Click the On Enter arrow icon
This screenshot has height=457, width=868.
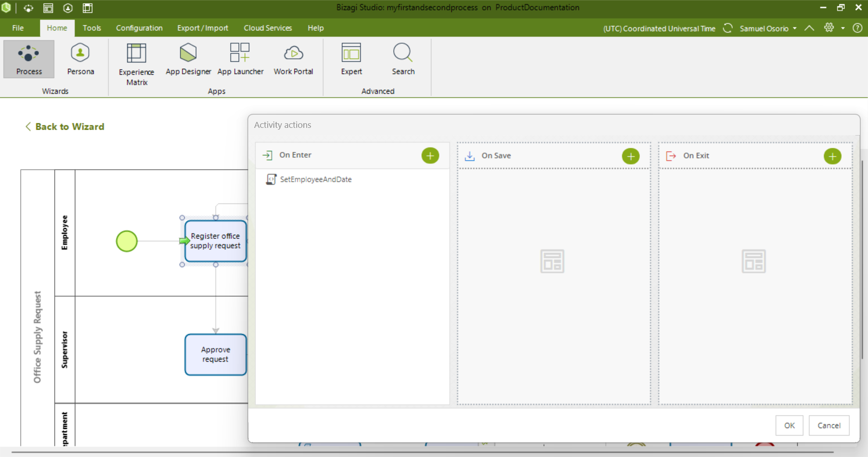[x=267, y=156]
